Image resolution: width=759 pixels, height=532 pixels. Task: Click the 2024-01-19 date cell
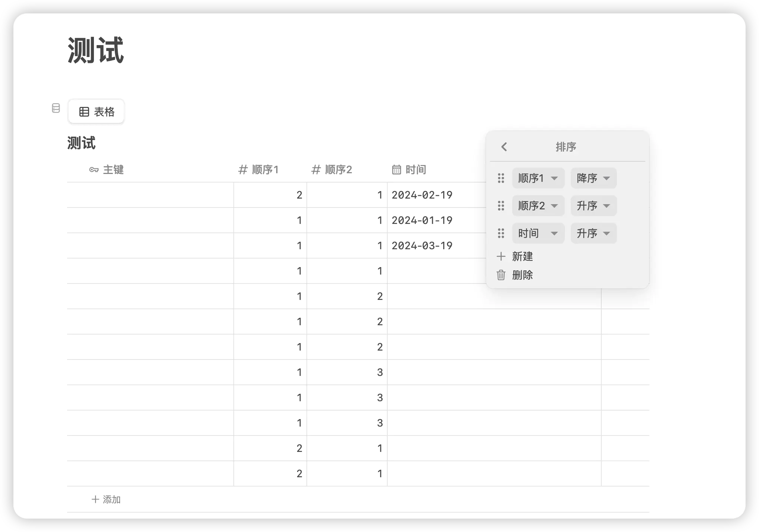tap(422, 220)
